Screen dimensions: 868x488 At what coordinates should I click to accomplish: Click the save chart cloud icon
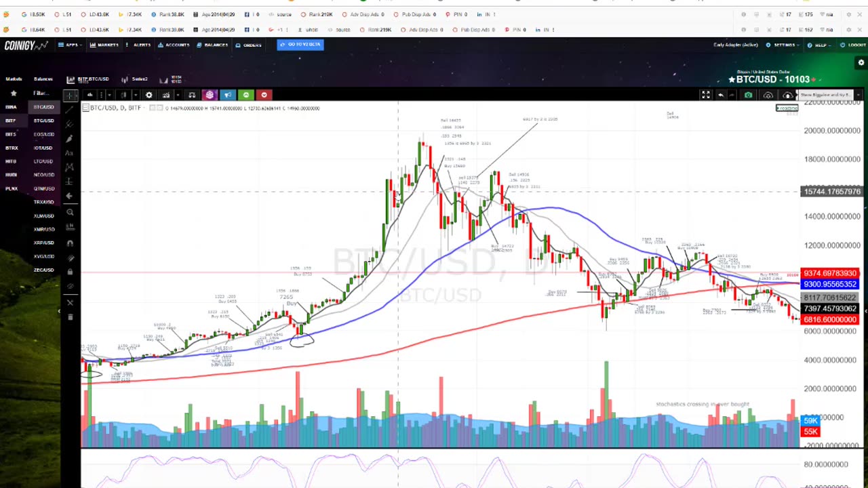(x=788, y=95)
